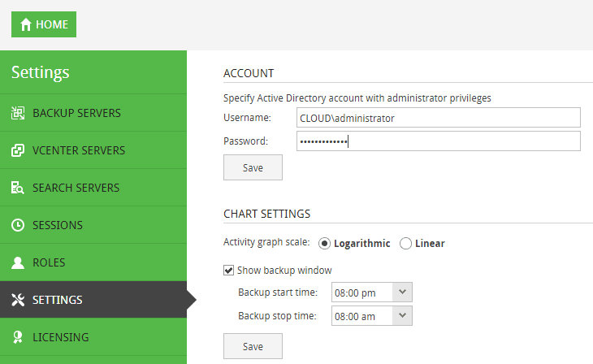Click the Username input field
The width and height of the screenshot is (593, 364).
[439, 118]
